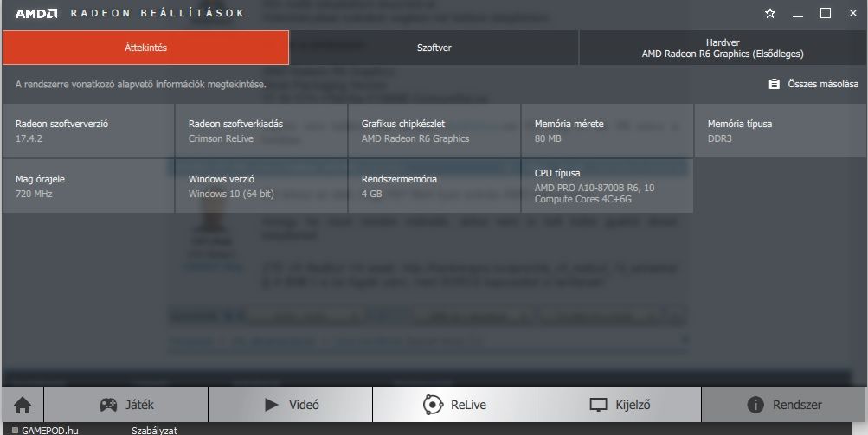Click the favorites star icon
This screenshot has width=868, height=435.
pyautogui.click(x=770, y=13)
